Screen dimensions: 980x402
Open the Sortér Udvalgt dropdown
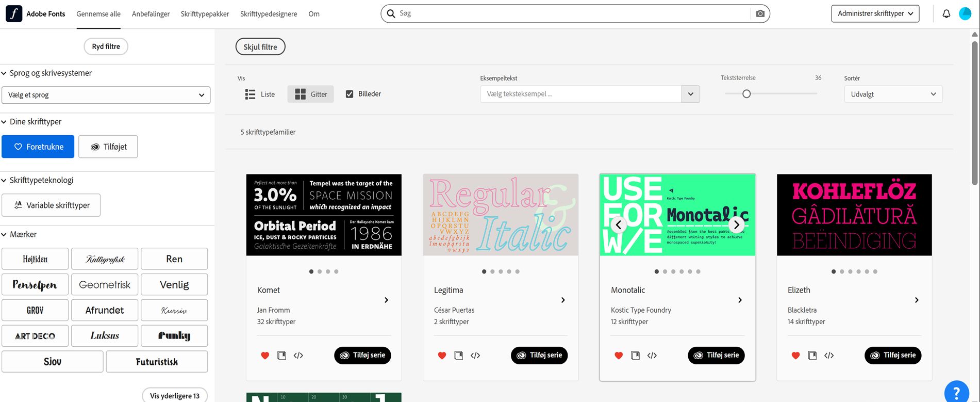point(893,94)
